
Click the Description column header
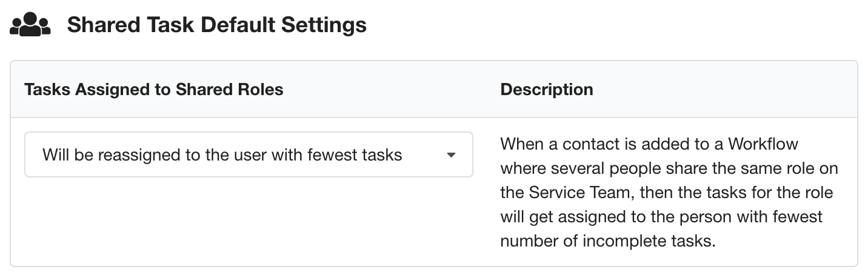point(546,90)
